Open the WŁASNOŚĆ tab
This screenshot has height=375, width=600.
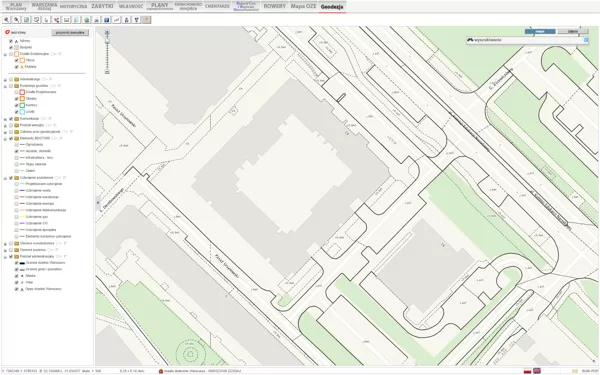coord(131,6)
